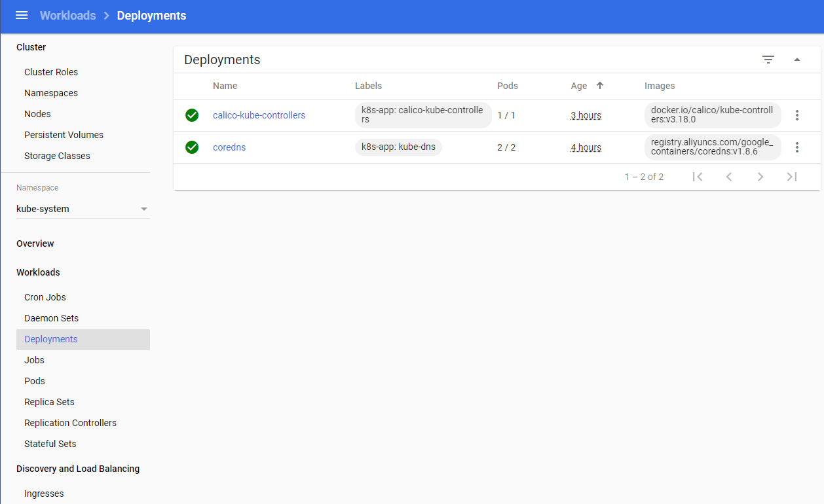Open Replication Controllers in sidebar
Screen dimensions: 824x504
tap(70, 423)
